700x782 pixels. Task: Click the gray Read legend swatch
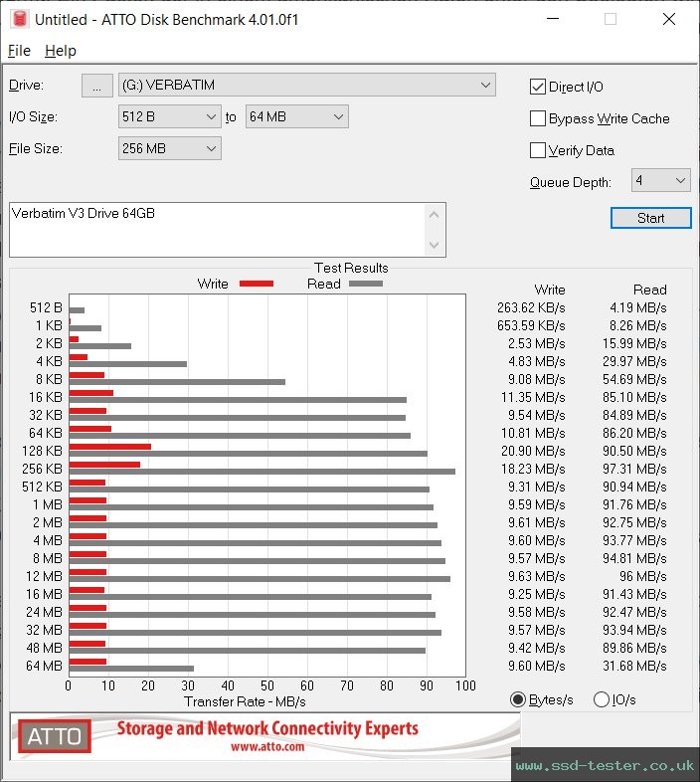coord(366,284)
